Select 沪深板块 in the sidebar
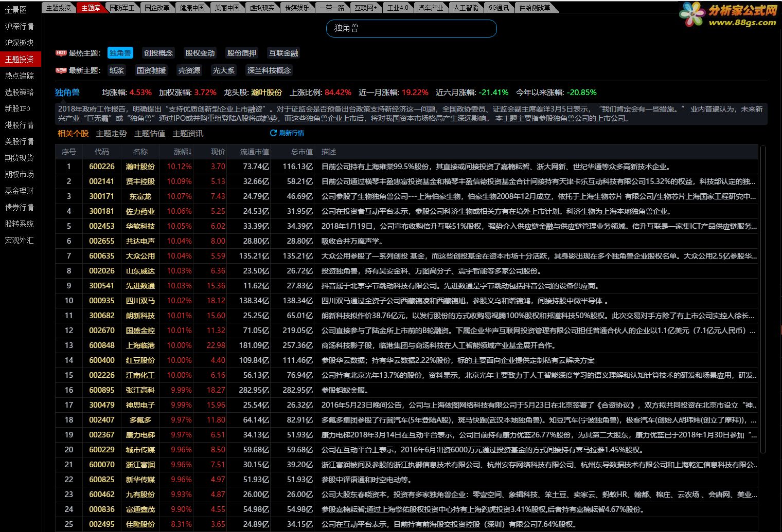 (x=20, y=43)
